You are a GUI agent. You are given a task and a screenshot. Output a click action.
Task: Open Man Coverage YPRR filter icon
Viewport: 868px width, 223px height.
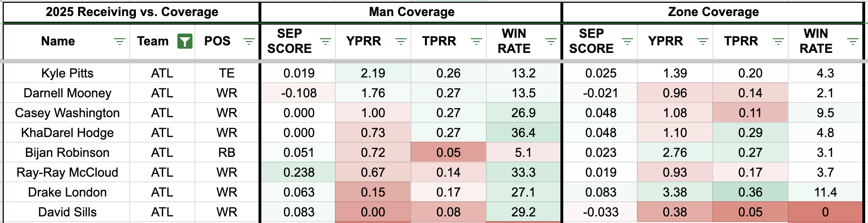pos(401,42)
